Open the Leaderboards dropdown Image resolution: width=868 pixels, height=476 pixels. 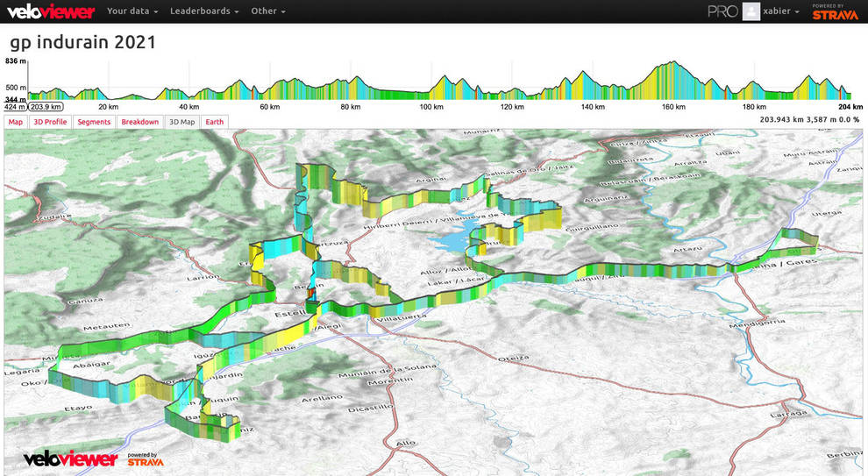pos(204,11)
